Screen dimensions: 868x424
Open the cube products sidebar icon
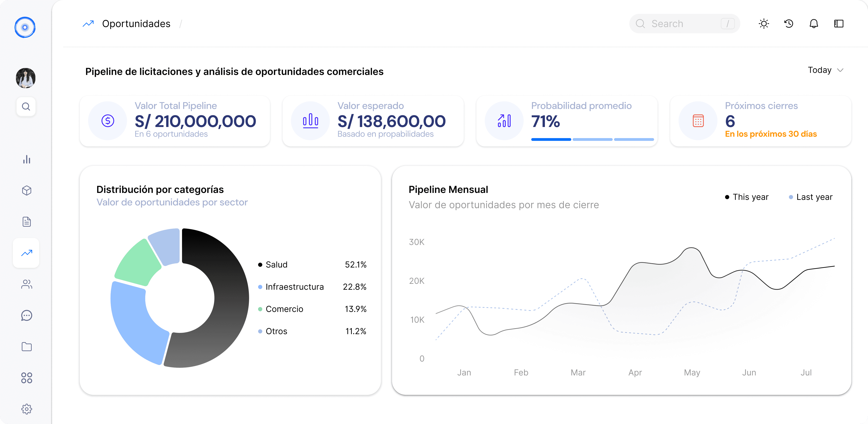[27, 190]
